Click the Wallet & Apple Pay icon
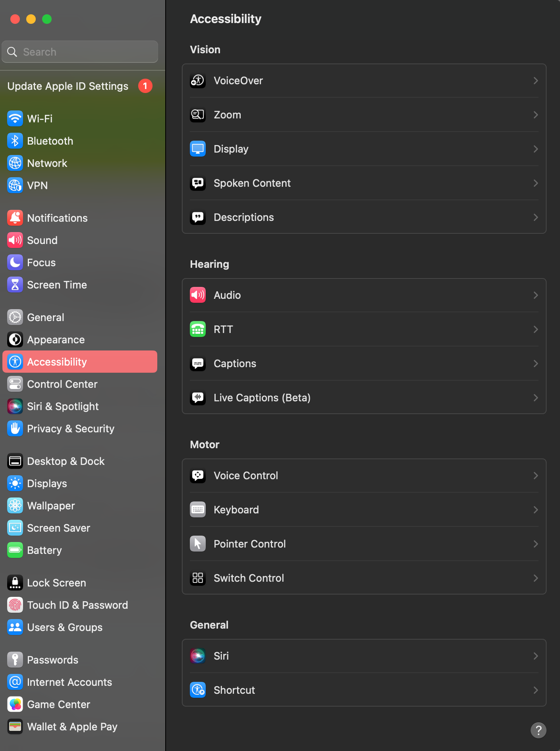This screenshot has width=560, height=751. pyautogui.click(x=15, y=727)
